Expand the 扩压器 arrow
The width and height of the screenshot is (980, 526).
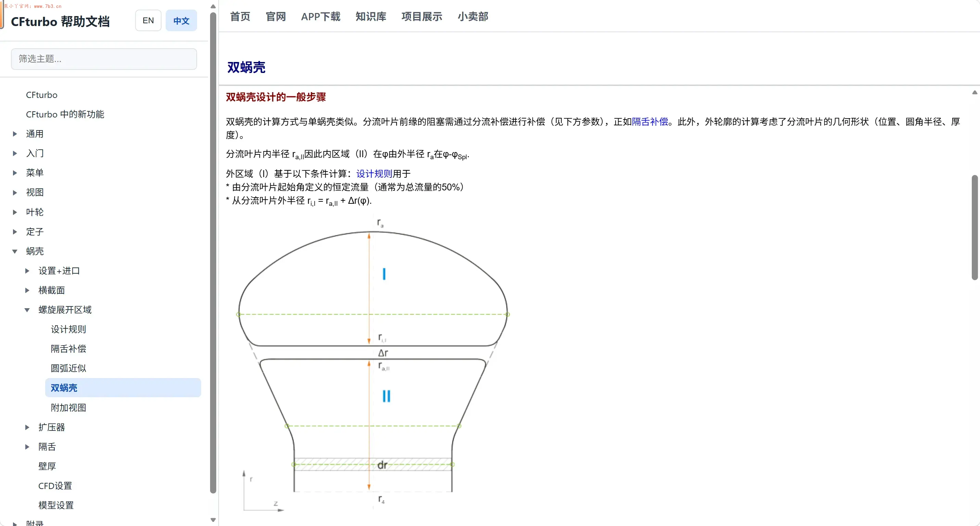tap(27, 427)
